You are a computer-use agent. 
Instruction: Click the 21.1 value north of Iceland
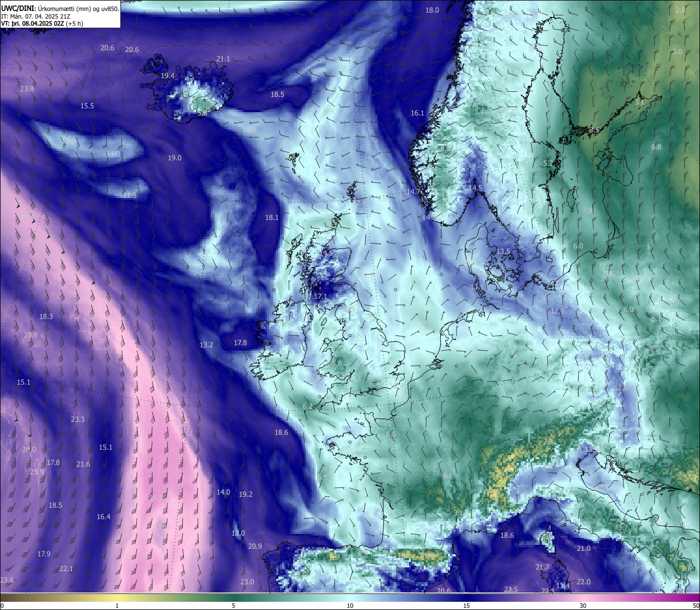223,59
